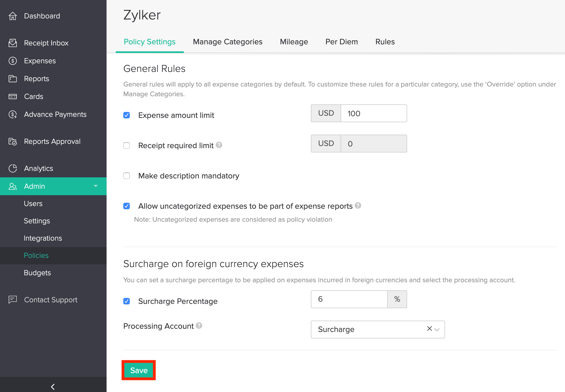Open Advance Payments icon
The width and height of the screenshot is (565, 392).
click(13, 114)
